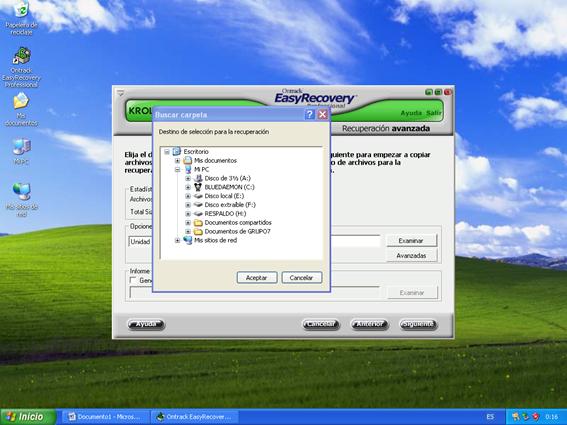Switch to Documento1 - Microsoft taskbar item

tap(106, 417)
